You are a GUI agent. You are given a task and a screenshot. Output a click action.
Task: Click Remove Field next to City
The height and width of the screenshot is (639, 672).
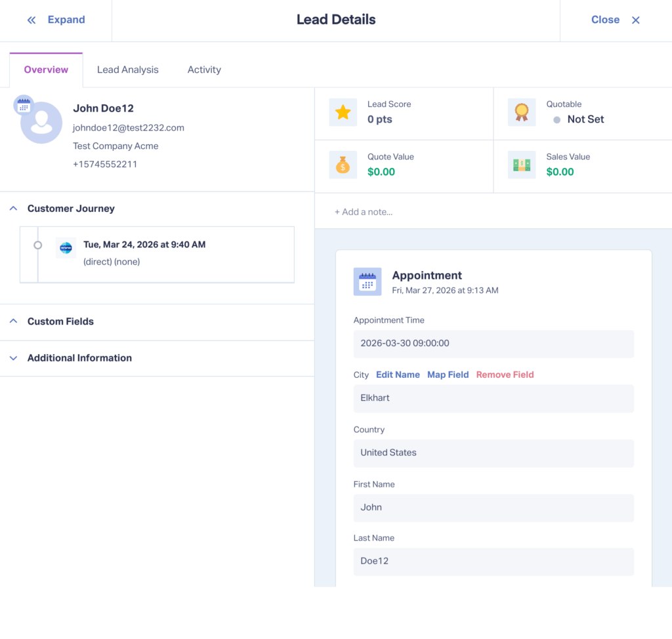pos(505,375)
